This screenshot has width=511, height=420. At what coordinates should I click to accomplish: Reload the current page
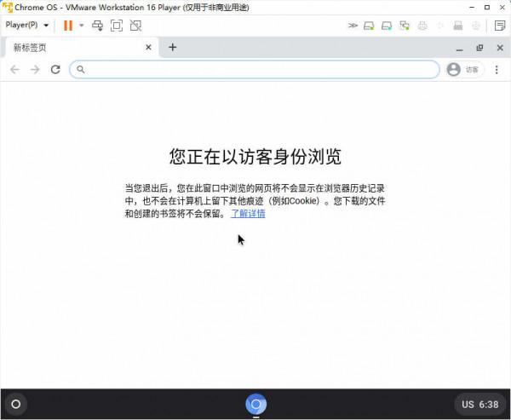[x=55, y=70]
